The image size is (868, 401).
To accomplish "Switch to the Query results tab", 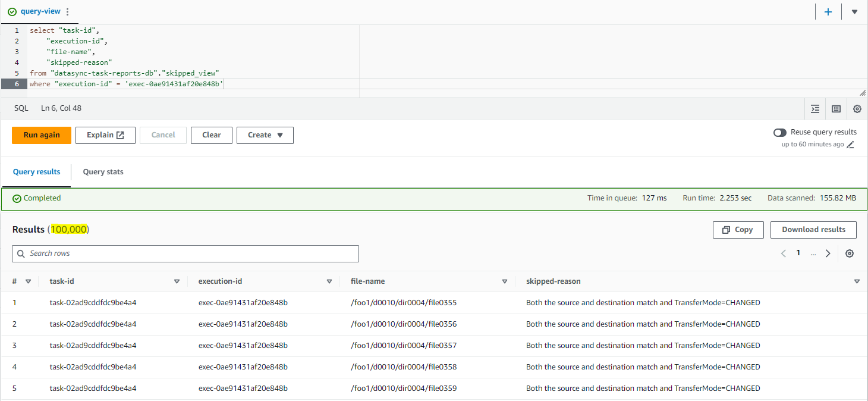I will [x=36, y=172].
